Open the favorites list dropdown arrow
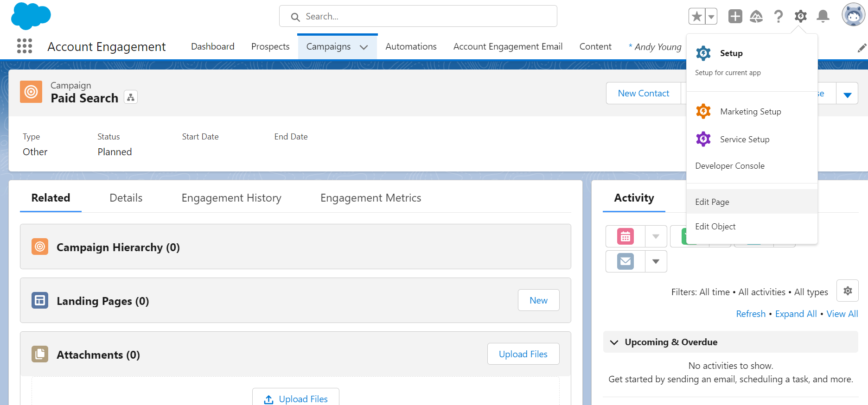 tap(711, 17)
